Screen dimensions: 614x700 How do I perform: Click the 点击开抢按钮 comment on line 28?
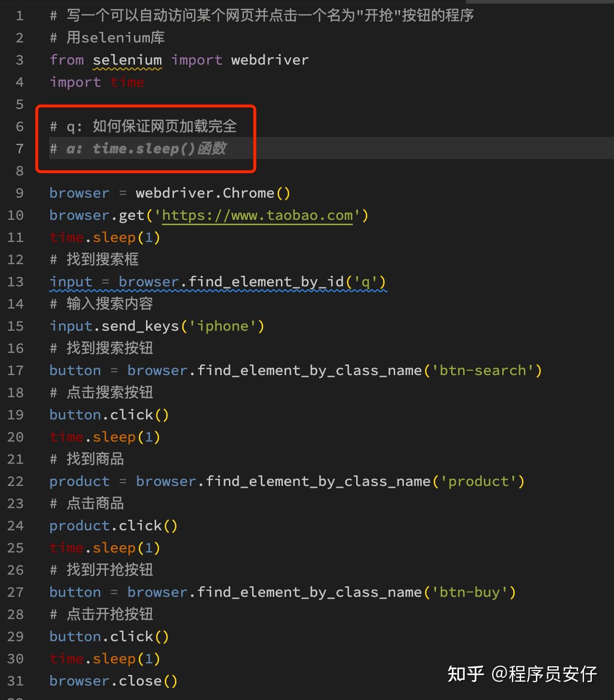click(x=101, y=614)
